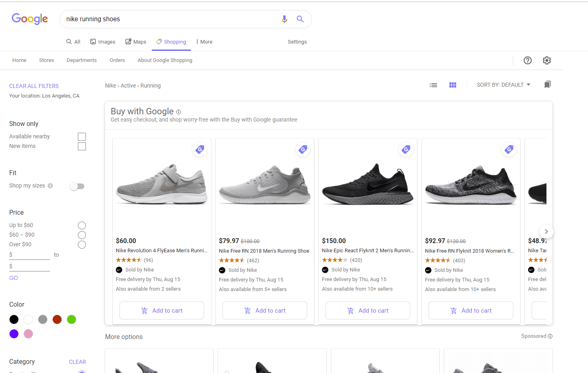Image resolution: width=588 pixels, height=373 pixels.
Task: Open the settings gear icon
Action: coord(547,60)
